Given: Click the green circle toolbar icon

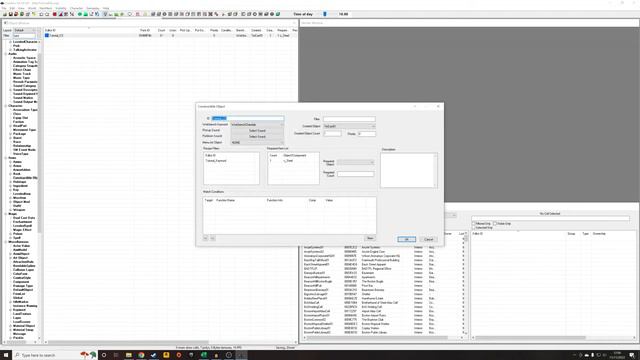Looking at the screenshot, I should [80, 14].
